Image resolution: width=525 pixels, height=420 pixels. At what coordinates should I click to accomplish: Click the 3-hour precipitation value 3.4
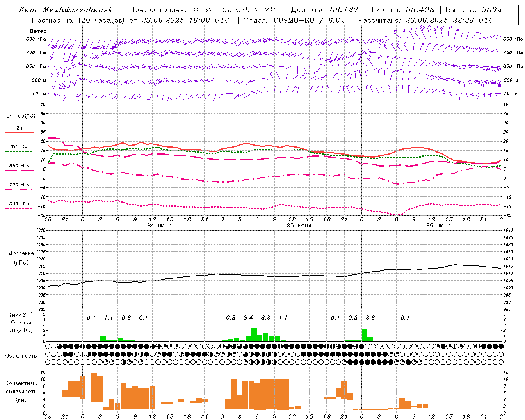pos(248,317)
